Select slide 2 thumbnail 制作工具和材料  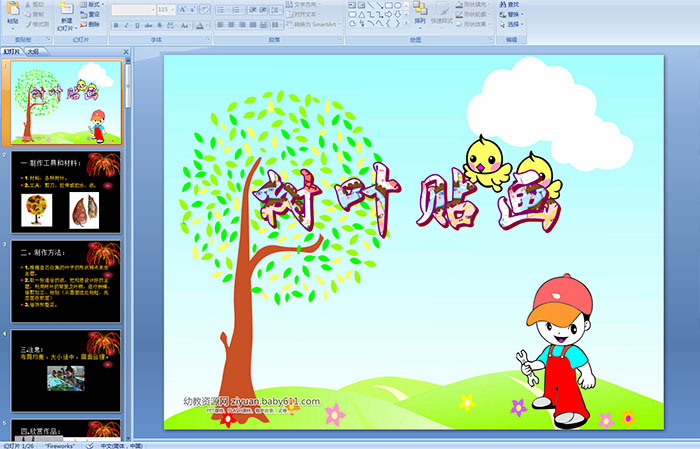click(66, 192)
